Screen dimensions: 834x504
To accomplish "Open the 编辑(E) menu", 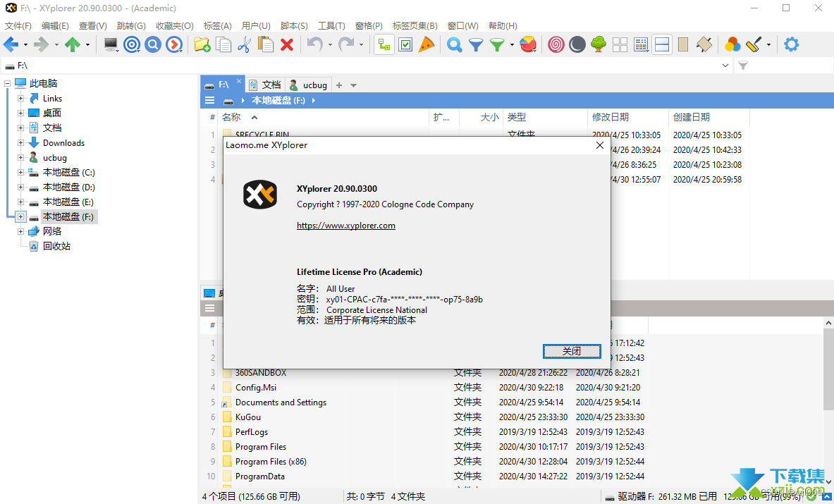I will coord(55,25).
